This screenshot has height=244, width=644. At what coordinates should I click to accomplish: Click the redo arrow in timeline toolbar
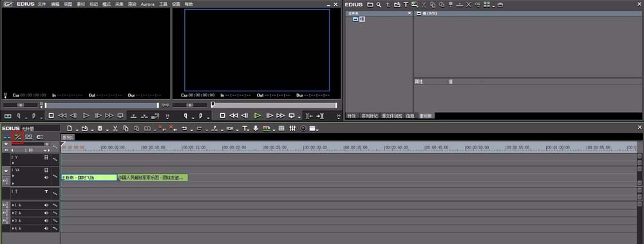199,129
